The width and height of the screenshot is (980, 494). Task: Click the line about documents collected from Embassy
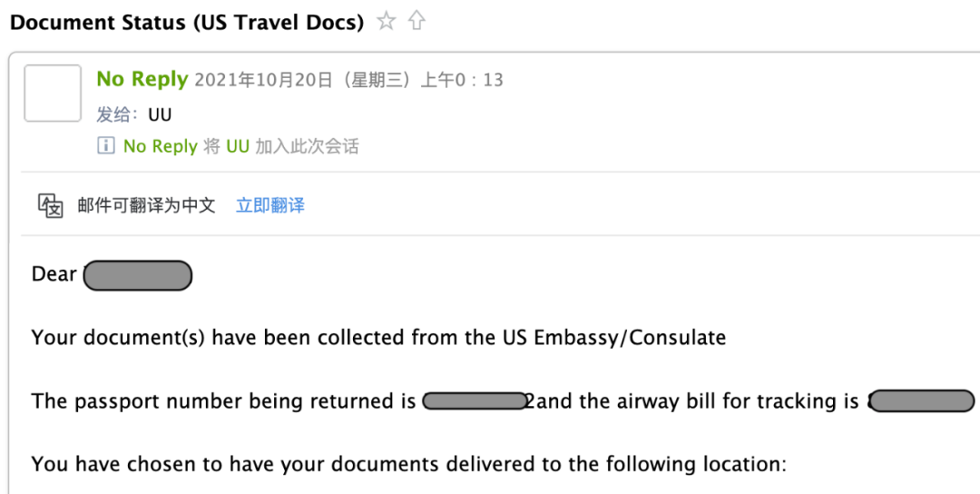pos(378,338)
